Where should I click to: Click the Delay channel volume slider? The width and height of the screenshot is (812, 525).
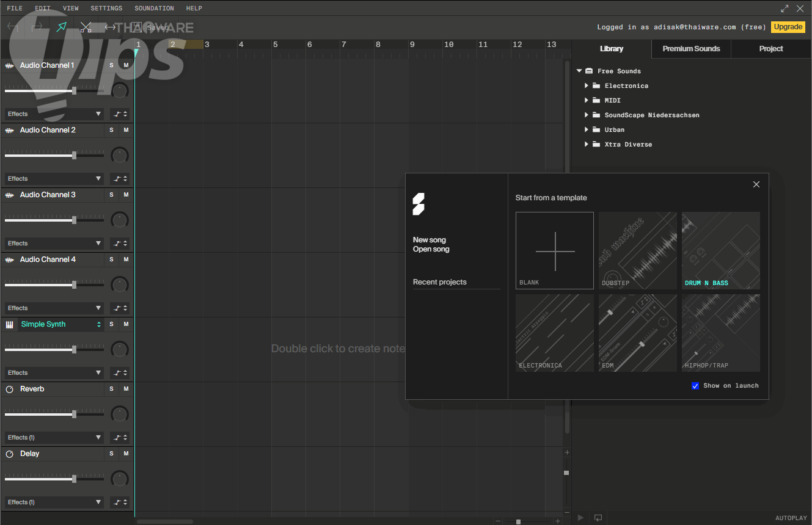coord(74,479)
